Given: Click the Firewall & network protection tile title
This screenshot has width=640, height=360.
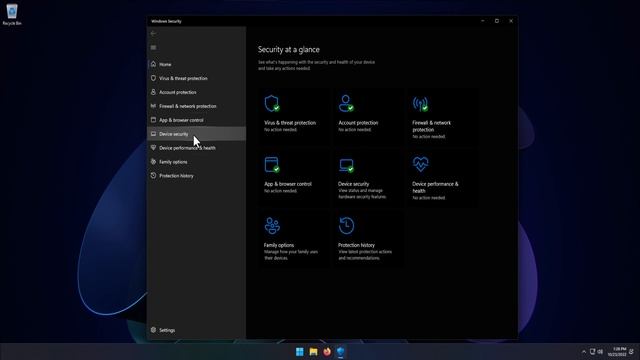Looking at the screenshot, I should [431, 126].
